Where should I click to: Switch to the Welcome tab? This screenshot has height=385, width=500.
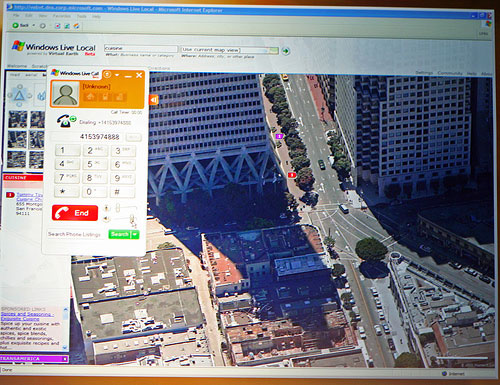point(17,66)
